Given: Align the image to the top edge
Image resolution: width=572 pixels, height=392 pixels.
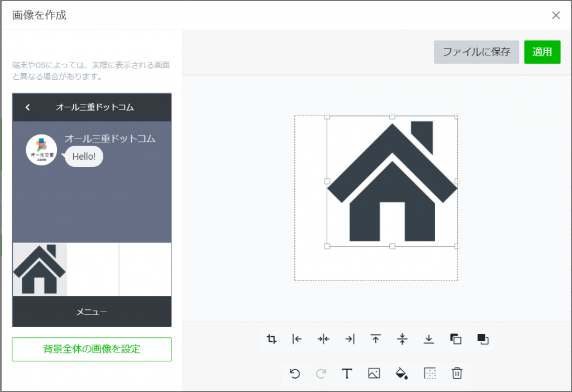Looking at the screenshot, I should [x=376, y=339].
